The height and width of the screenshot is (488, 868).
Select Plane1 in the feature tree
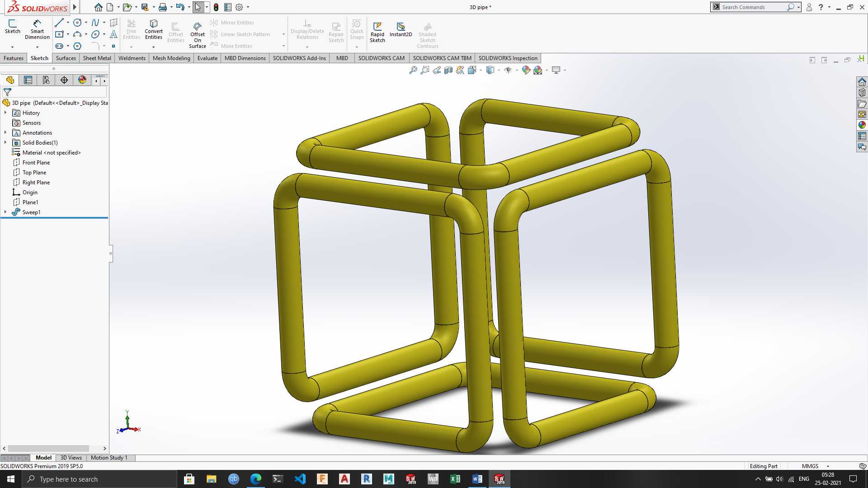[x=30, y=202]
